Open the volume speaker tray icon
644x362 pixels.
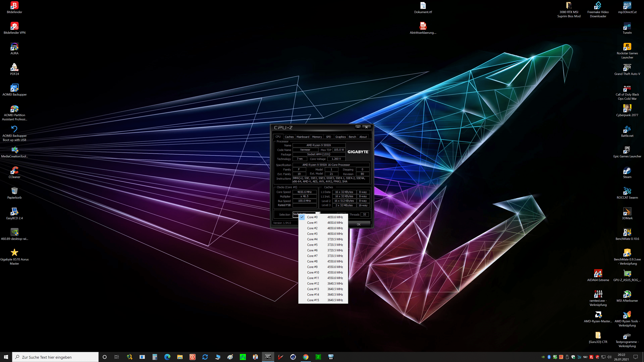[x=609, y=357]
